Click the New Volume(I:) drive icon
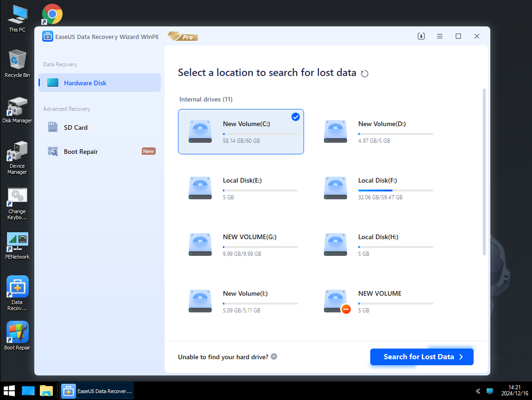Screen dimensions: 532x400 200,301
